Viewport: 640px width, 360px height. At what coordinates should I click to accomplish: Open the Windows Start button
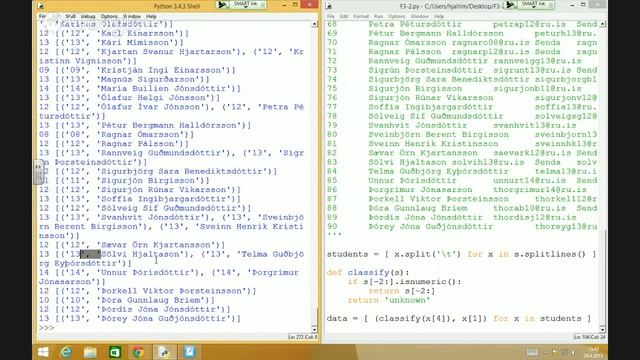click(x=43, y=351)
